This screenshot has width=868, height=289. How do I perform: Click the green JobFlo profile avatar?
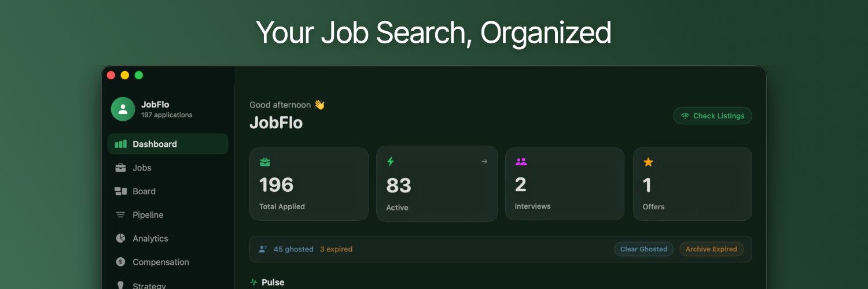pos(123,109)
